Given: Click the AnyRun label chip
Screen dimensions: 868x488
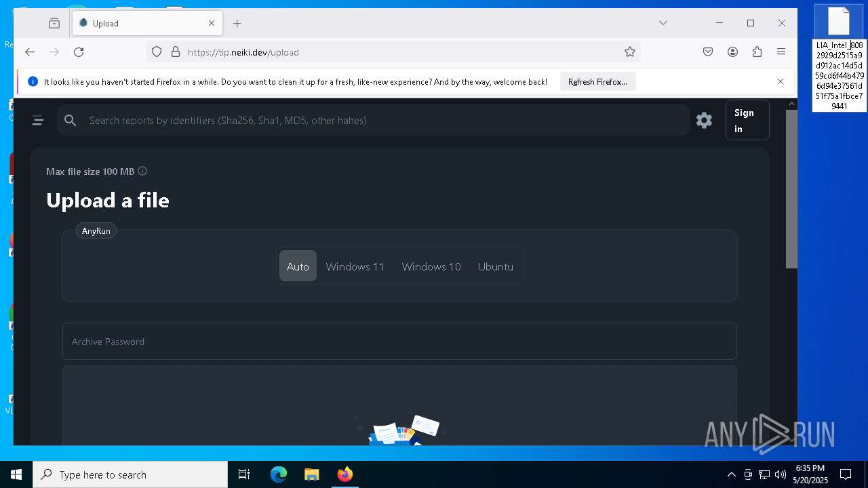Looking at the screenshot, I should coord(96,231).
